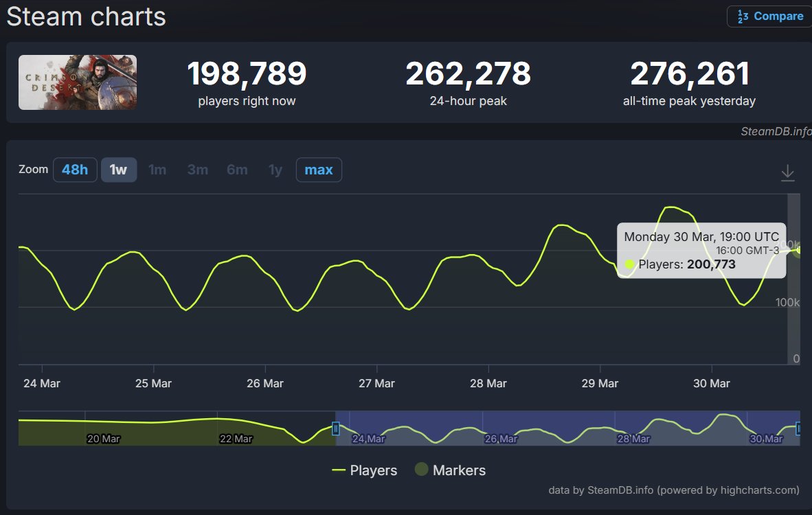812x515 pixels.
Task: Select the 48h zoom range
Action: pyautogui.click(x=75, y=170)
